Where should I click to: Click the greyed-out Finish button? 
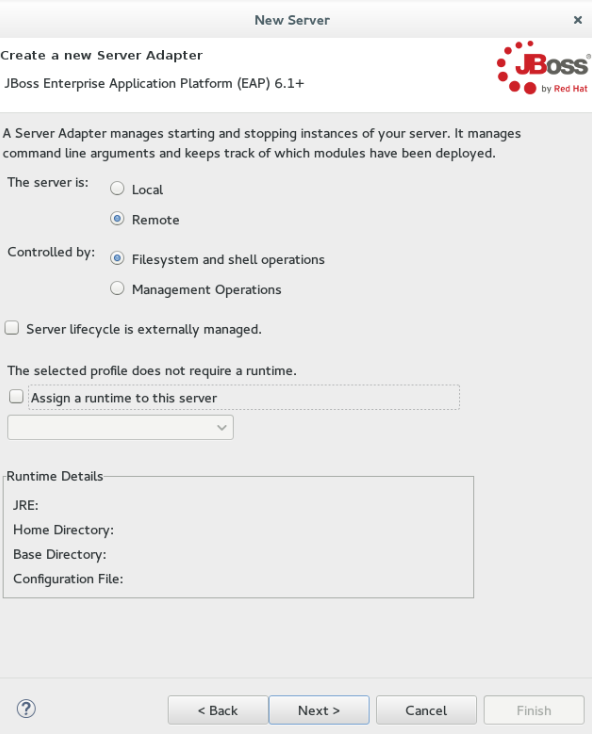pos(534,710)
